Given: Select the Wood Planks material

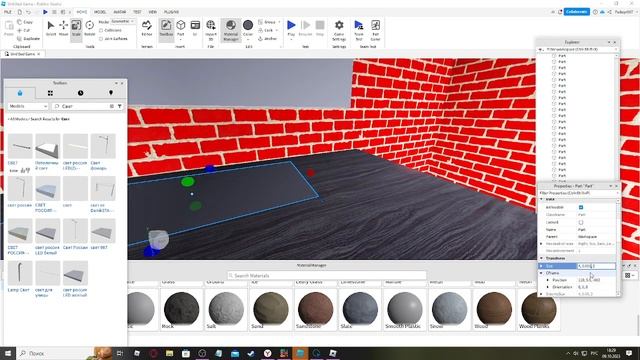Looking at the screenshot, I should (538, 309).
